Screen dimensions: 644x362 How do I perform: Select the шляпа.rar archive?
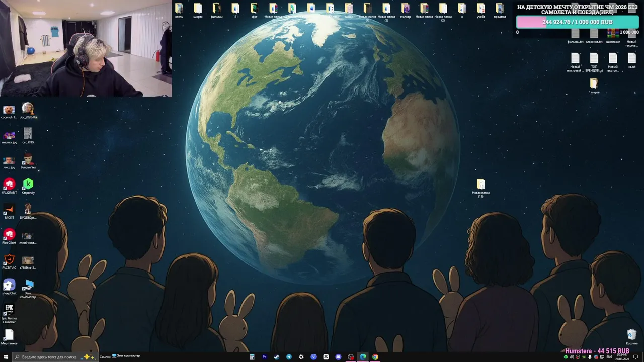point(613,36)
